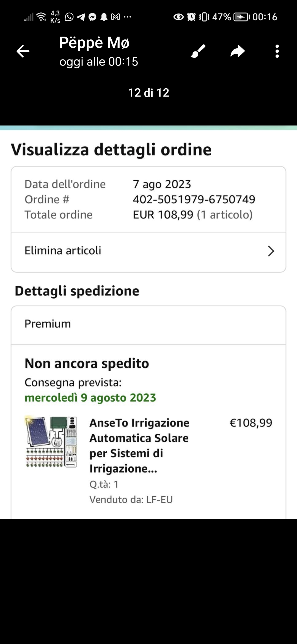Tap the Telegram notification icon

coord(81,17)
